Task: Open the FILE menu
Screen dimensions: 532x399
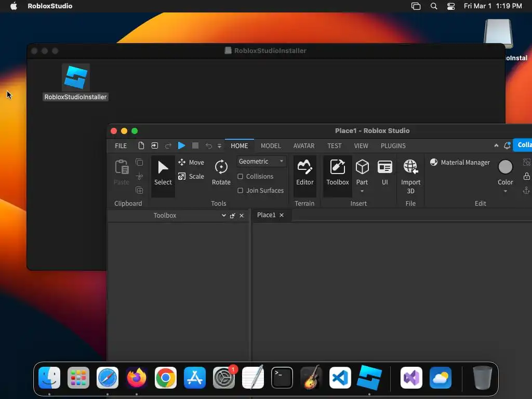Action: tap(121, 145)
